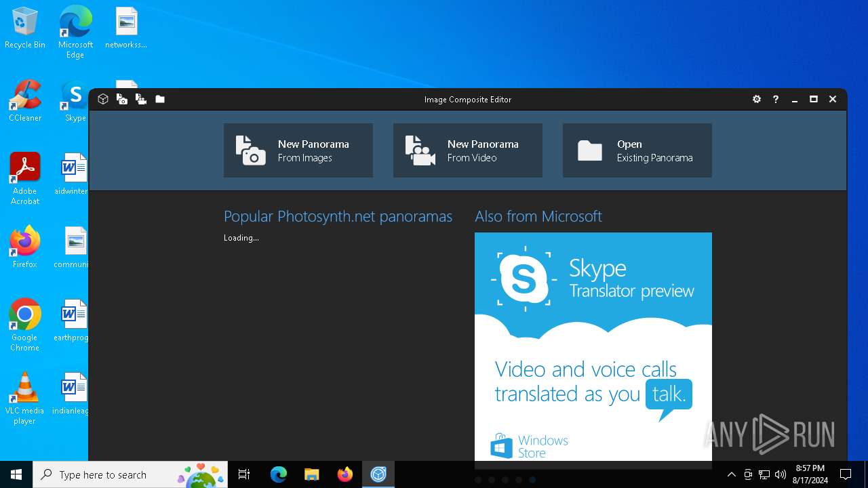
Task: Select the Google Chrome desktop shortcut
Action: [x=25, y=325]
